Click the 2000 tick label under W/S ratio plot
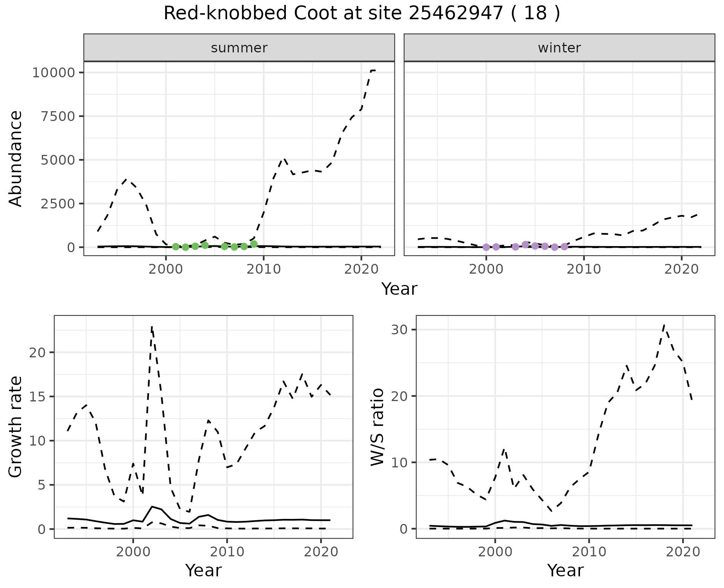 pyautogui.click(x=495, y=552)
